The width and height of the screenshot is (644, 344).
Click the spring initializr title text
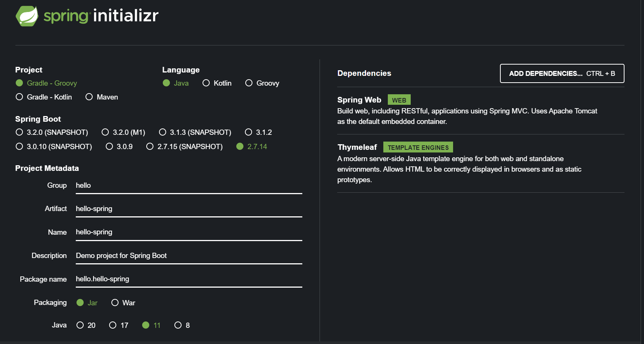pos(101,16)
